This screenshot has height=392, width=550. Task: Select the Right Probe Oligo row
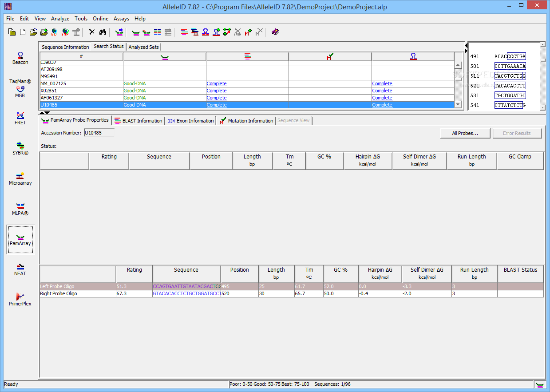(292, 293)
